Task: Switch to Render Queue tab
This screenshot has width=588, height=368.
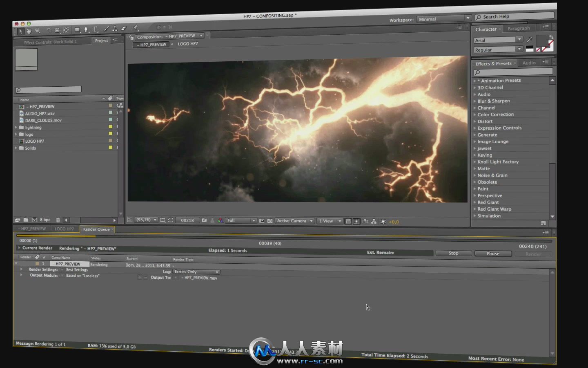Action: (96, 229)
